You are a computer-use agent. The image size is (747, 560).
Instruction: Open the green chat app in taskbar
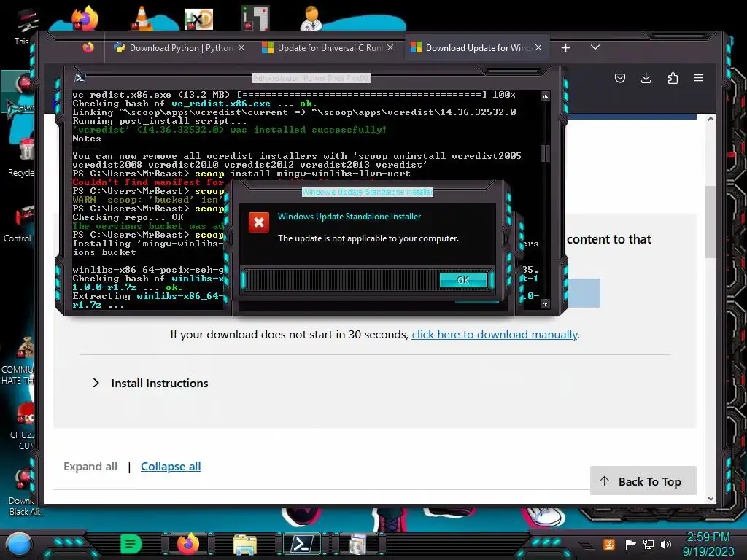click(x=131, y=544)
